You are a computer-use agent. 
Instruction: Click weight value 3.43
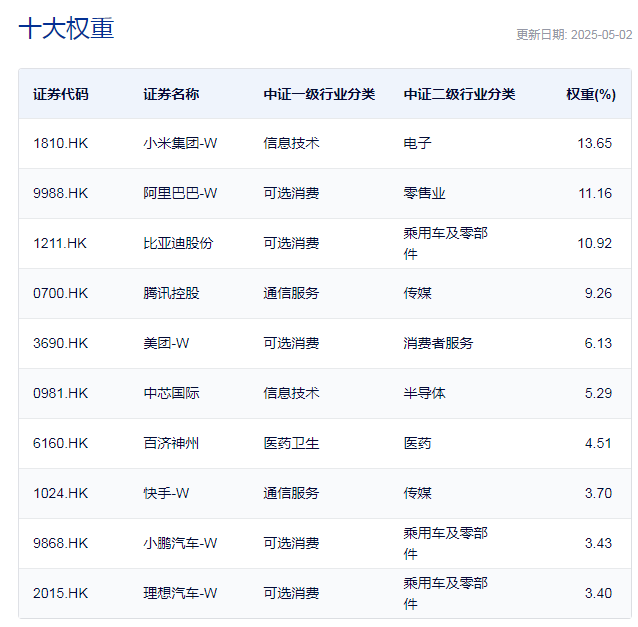[x=598, y=544]
